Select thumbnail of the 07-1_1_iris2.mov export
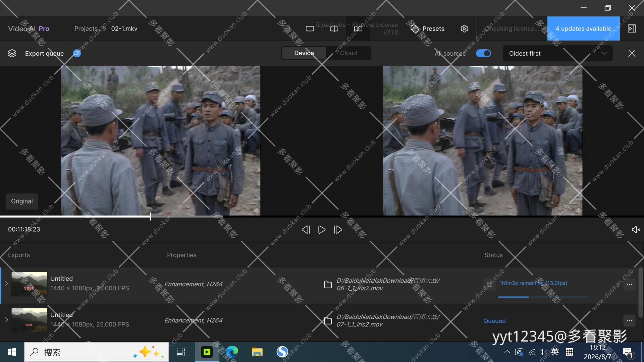This screenshot has width=644, height=362. [29, 320]
